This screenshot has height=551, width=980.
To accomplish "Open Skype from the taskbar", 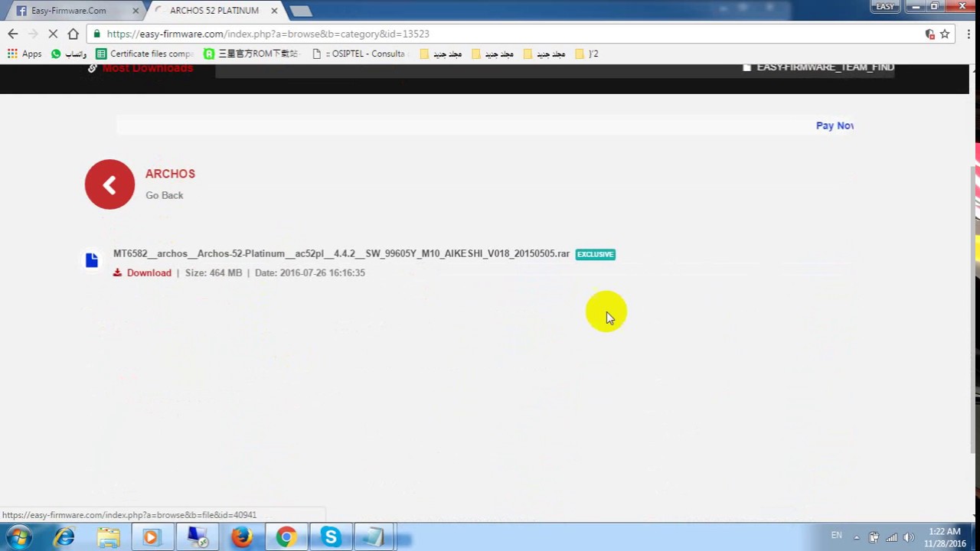I will pos(331,537).
